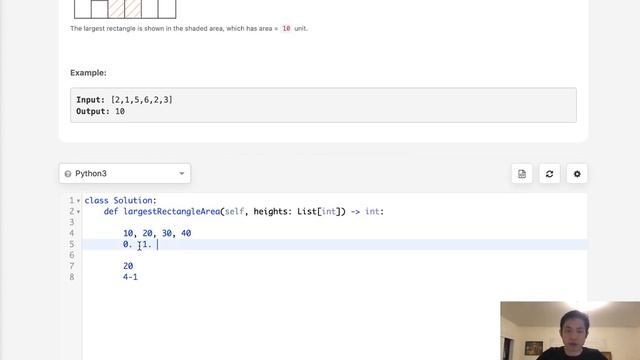The height and width of the screenshot is (360, 640).
Task: Reset code with the refresh icon
Action: point(549,174)
